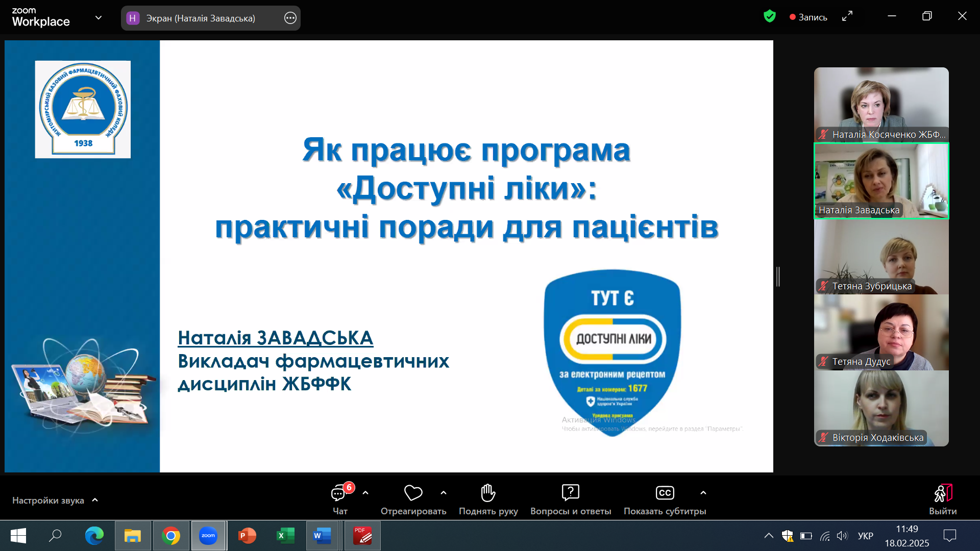
Task: Select the shared screen tab of Наталія Завадська
Action: coord(200,18)
